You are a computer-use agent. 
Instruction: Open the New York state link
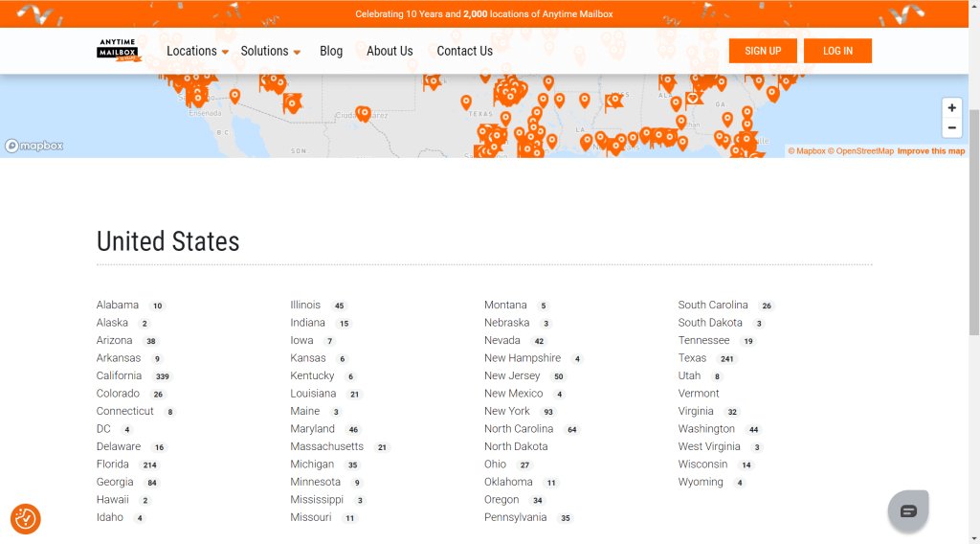(507, 412)
